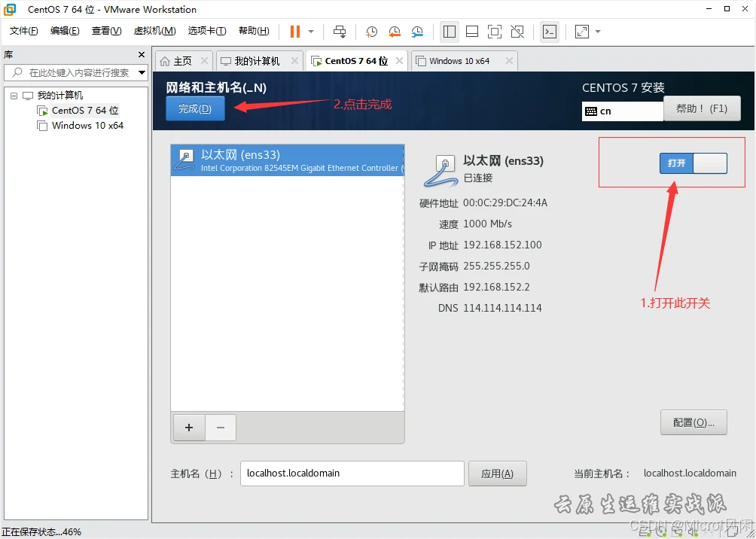756x539 pixels.
Task: Revert the virtual machine to its snapshot
Action: (395, 32)
